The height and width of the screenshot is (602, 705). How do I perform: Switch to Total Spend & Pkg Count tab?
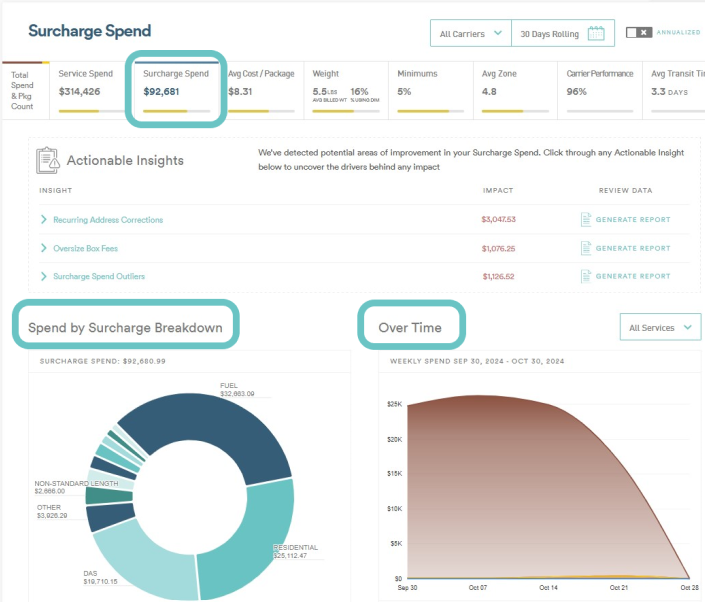pos(25,90)
